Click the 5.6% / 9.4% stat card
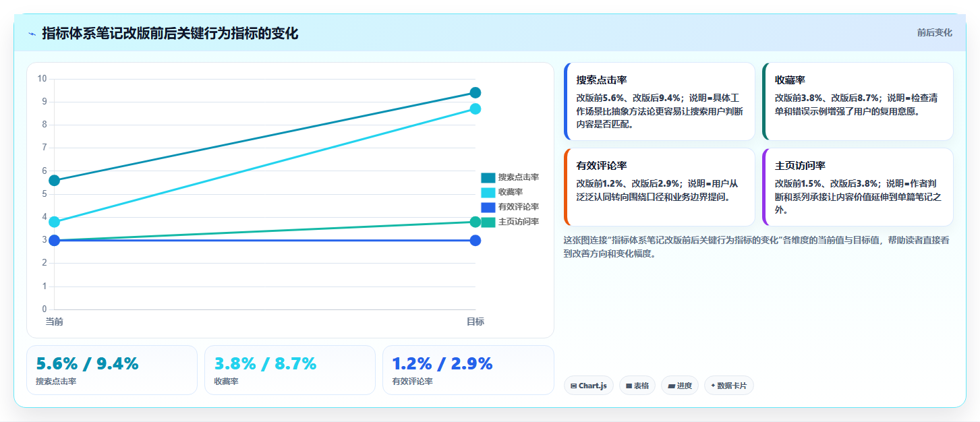Viewport: 980px width, 422px height. pos(112,370)
